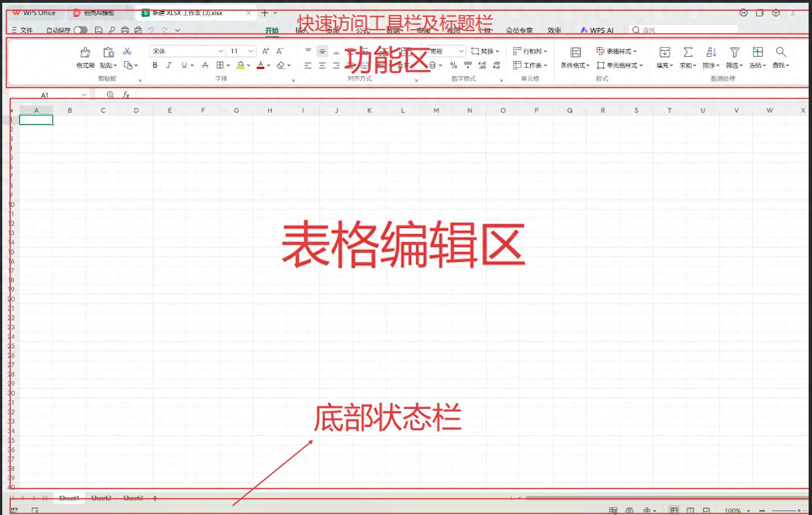Screen dimensions: 812x515
Task: Toggle middle vertical alignment
Action: [322, 51]
